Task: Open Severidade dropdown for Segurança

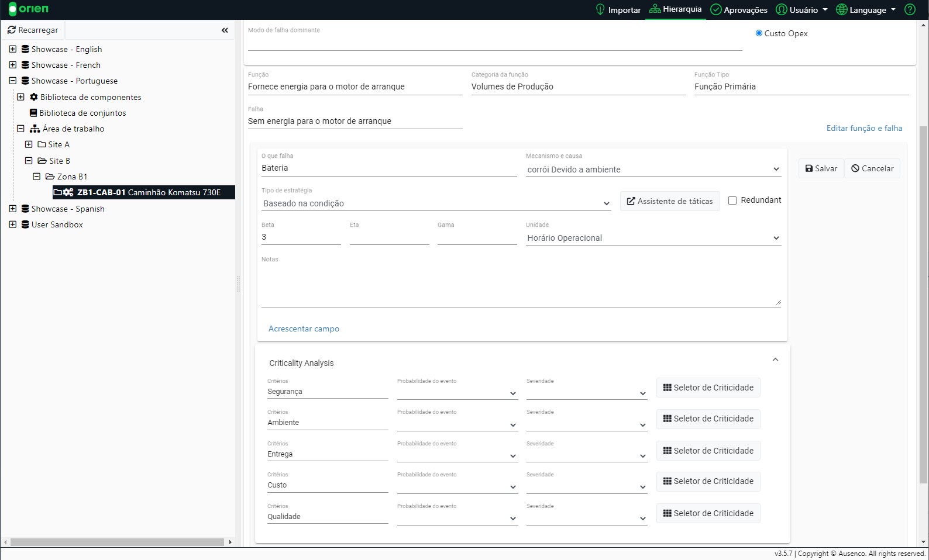Action: 587,393
